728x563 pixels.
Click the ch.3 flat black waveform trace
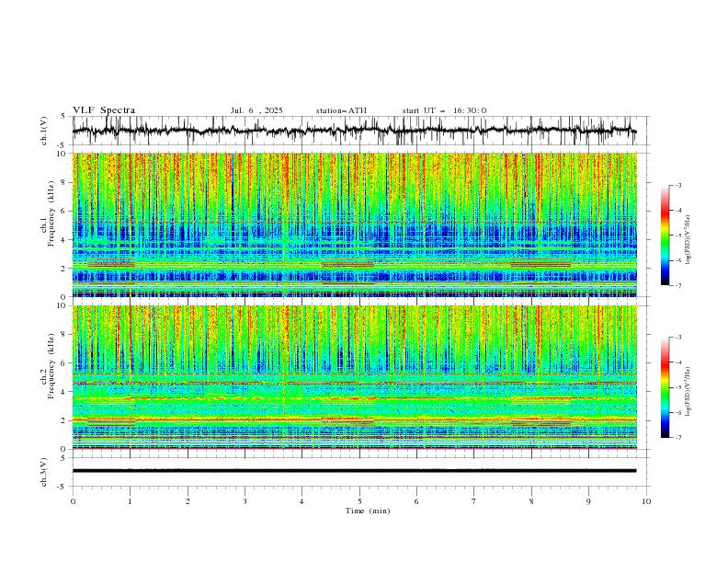(x=354, y=471)
